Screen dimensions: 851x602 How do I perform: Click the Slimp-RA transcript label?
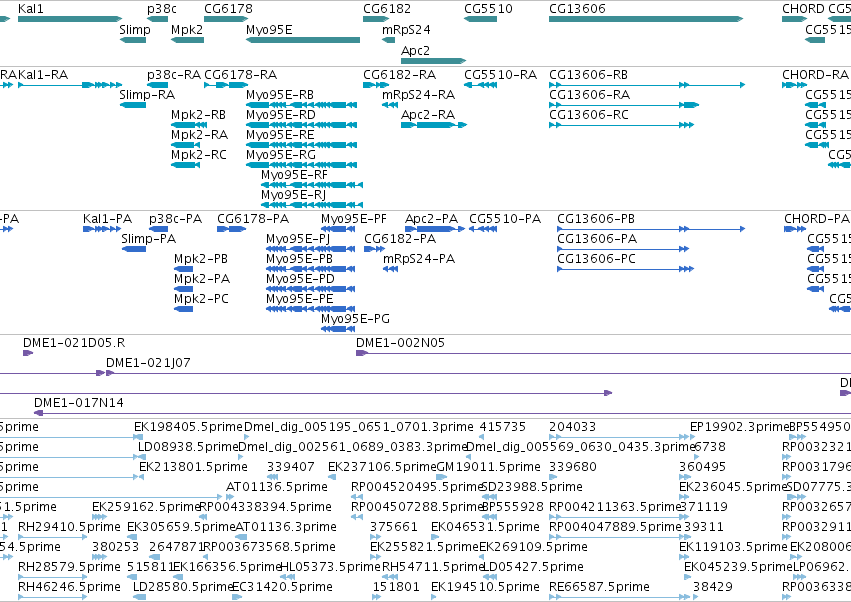[x=147, y=94]
